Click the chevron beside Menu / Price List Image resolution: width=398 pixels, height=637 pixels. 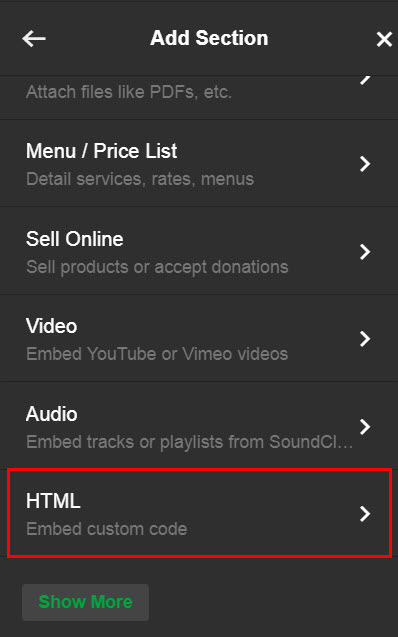[x=365, y=164]
